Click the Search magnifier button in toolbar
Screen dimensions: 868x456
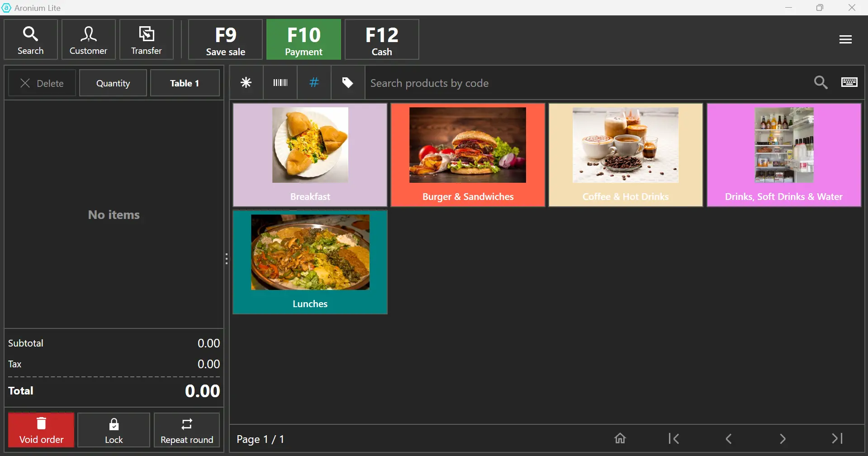(31, 40)
